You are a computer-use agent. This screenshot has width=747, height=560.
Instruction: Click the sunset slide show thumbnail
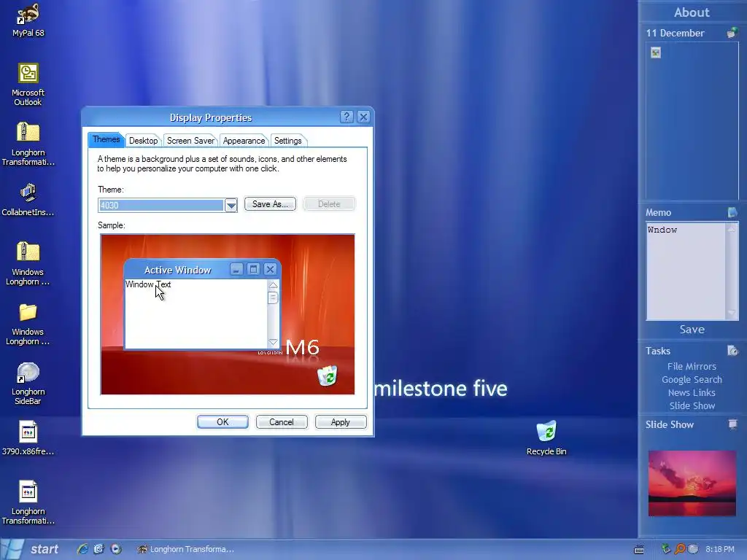tap(692, 483)
